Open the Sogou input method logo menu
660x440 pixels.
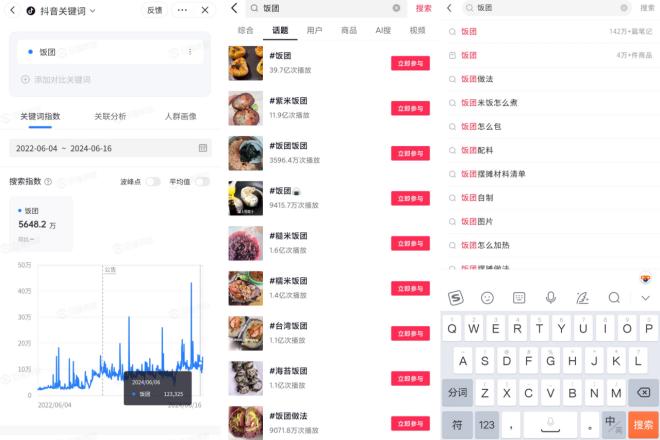(455, 298)
